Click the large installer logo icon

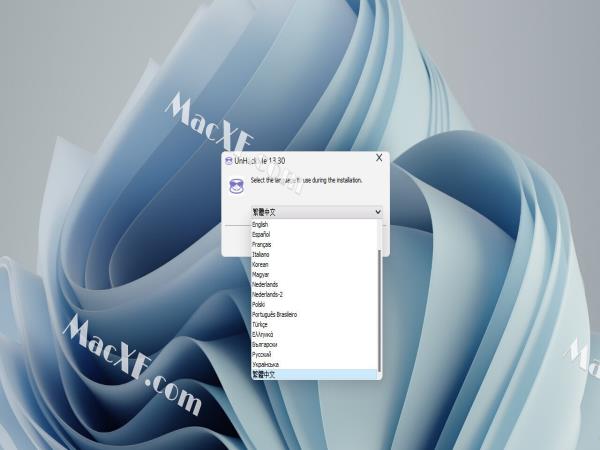click(236, 186)
